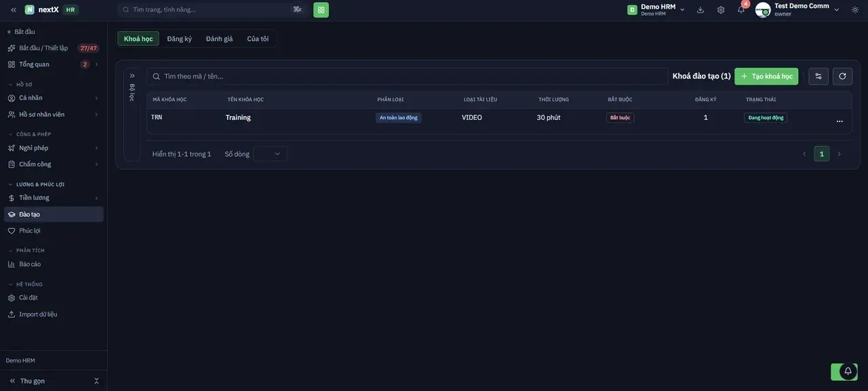Click the user avatar in header
Image resolution: width=868 pixels, height=391 pixels.
coord(763,9)
